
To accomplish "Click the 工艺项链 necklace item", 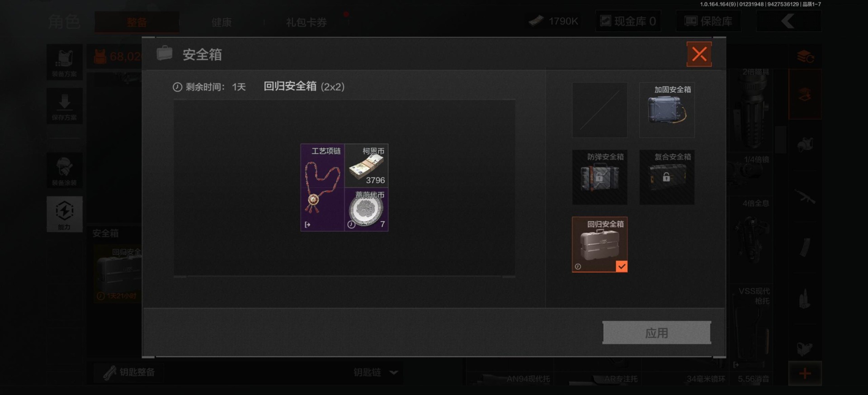I will pos(322,188).
